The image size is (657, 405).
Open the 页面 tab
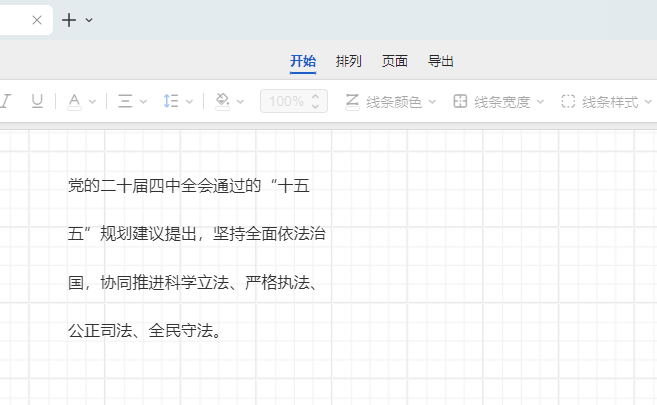point(395,61)
